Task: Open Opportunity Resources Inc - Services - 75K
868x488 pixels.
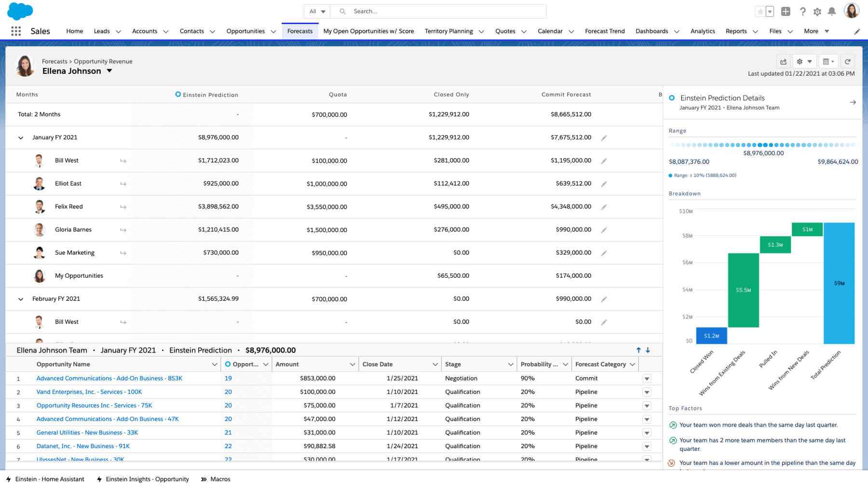Action: coord(94,406)
